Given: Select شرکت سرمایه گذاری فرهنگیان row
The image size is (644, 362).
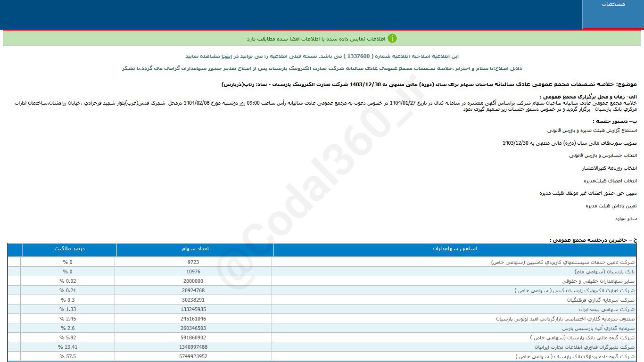Looking at the screenshot, I should click(599, 300).
